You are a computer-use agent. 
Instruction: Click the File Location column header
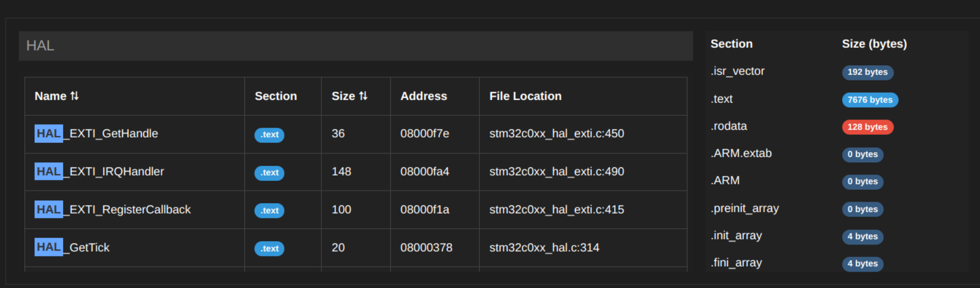(x=525, y=96)
